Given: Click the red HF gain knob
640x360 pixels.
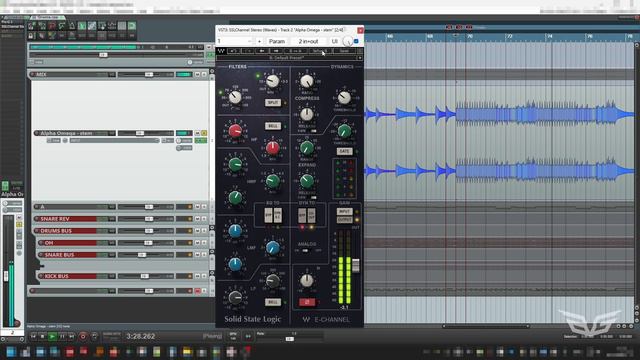Looking at the screenshot, I should pyautogui.click(x=235, y=131).
